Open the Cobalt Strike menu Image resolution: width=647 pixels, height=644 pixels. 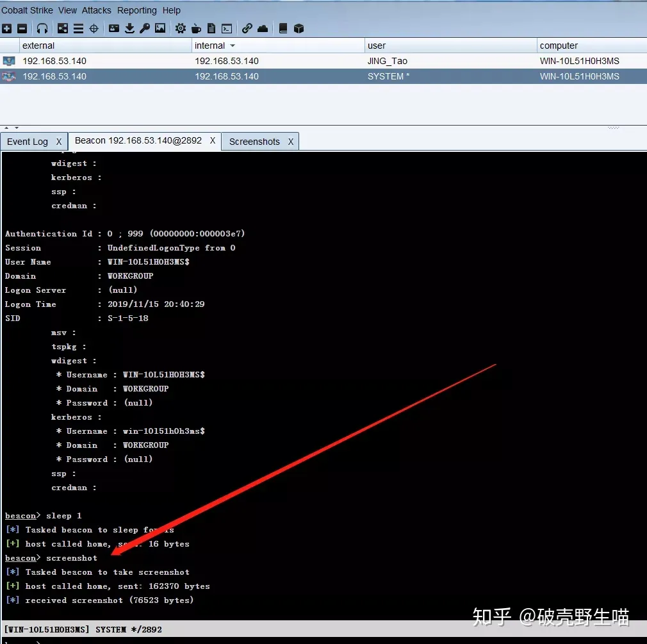[28, 10]
